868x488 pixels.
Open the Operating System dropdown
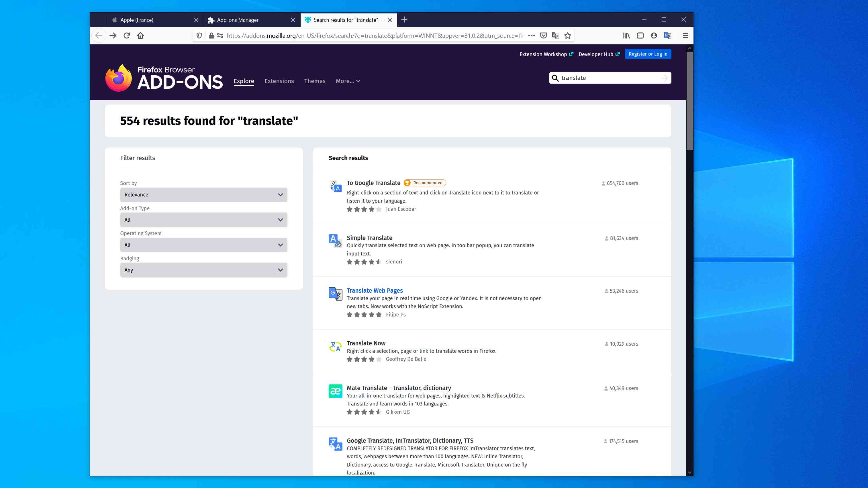tap(203, 245)
